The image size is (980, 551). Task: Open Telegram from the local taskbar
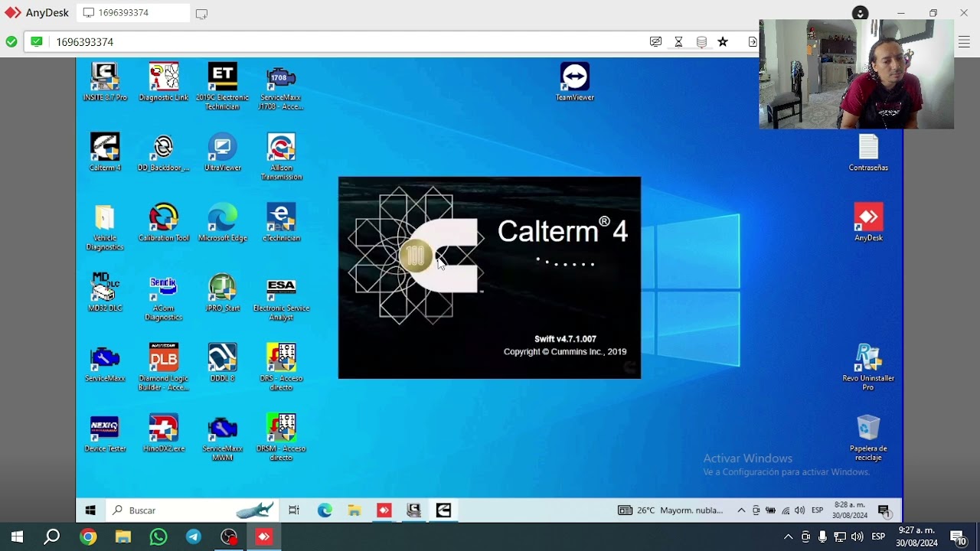tap(194, 537)
